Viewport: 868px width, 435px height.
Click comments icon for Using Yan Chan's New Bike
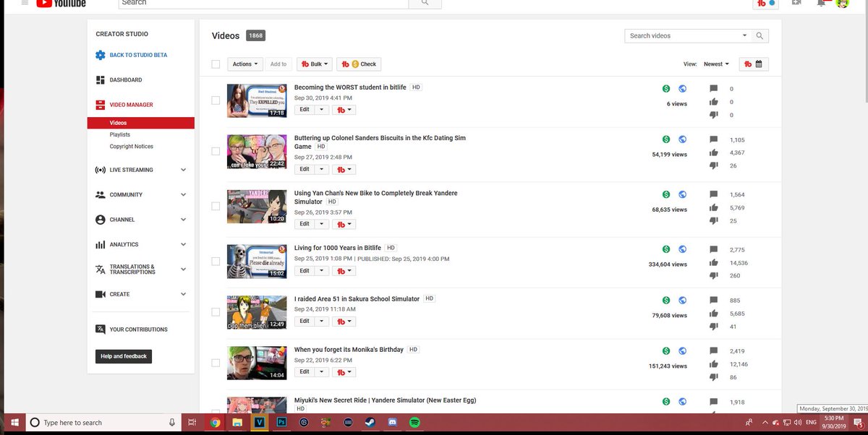click(714, 194)
